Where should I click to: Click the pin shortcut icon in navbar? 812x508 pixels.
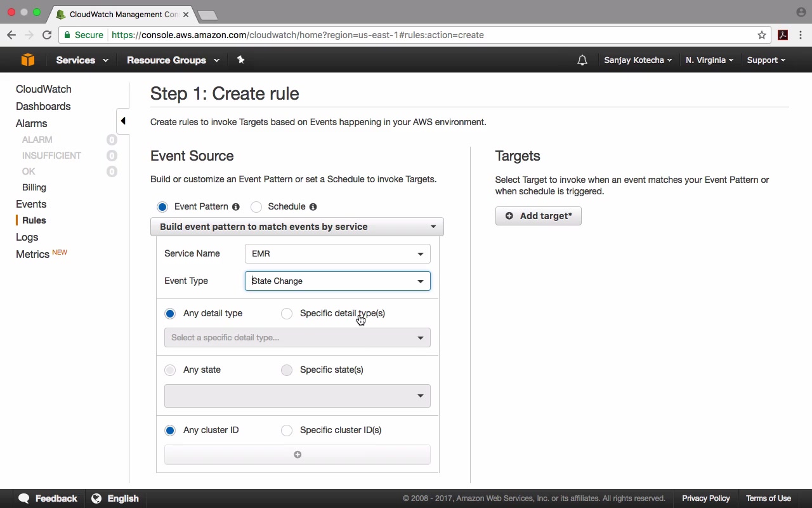[x=240, y=60]
